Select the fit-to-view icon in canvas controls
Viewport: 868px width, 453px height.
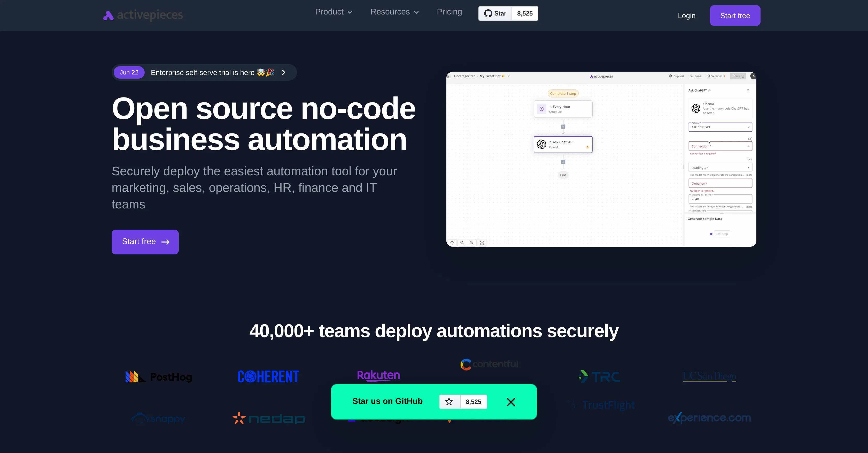482,243
